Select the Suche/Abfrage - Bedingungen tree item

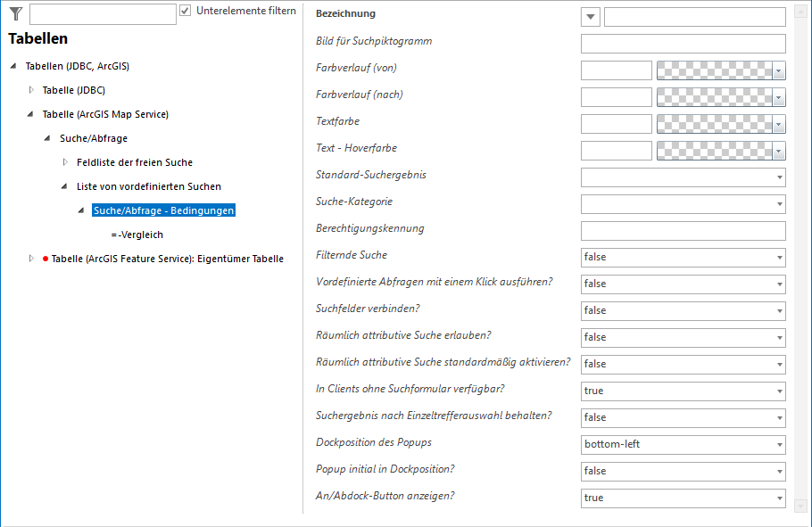pos(163,210)
